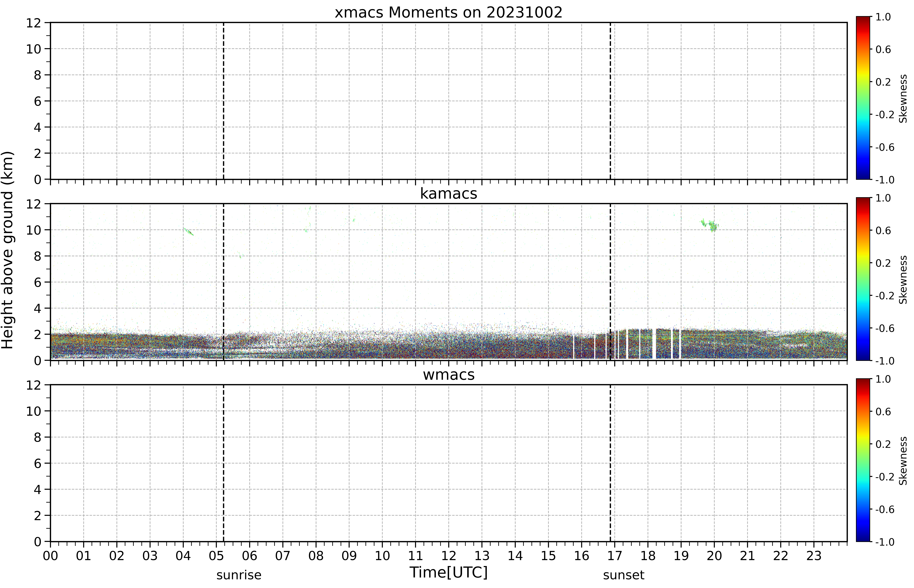Click the '09' hour label on the time axis
This screenshot has width=914, height=588.
click(349, 556)
